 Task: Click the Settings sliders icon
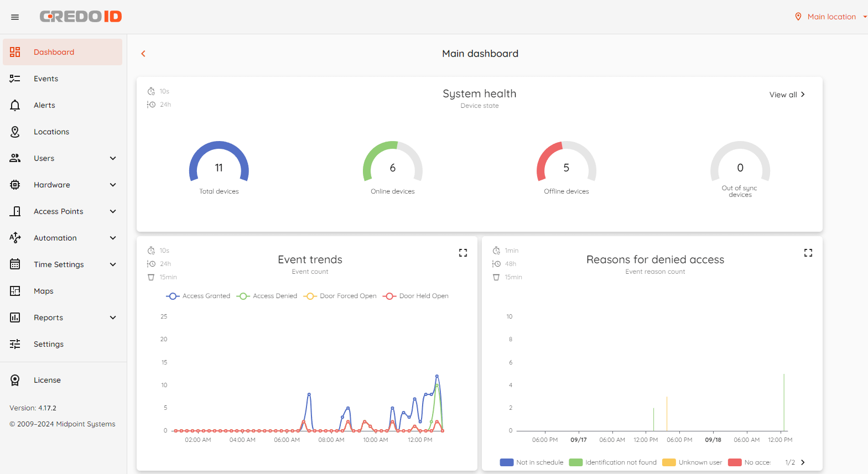[x=15, y=344]
